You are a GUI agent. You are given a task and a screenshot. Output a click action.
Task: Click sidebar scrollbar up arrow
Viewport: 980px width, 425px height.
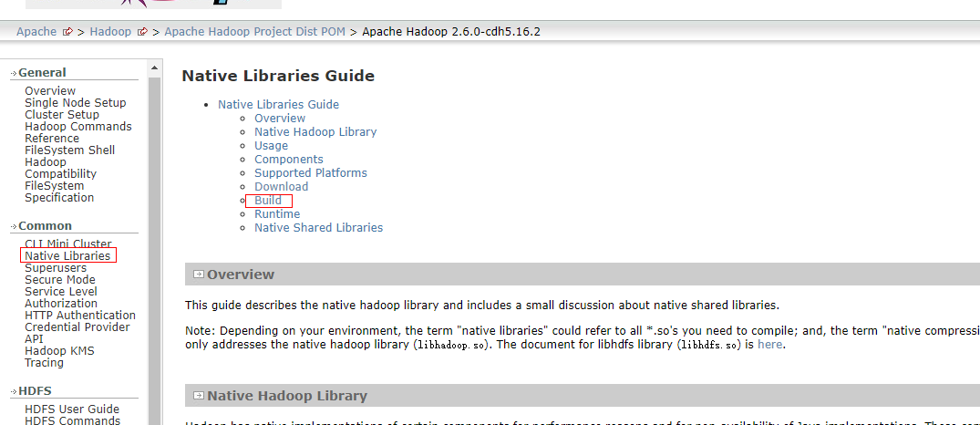click(x=154, y=67)
